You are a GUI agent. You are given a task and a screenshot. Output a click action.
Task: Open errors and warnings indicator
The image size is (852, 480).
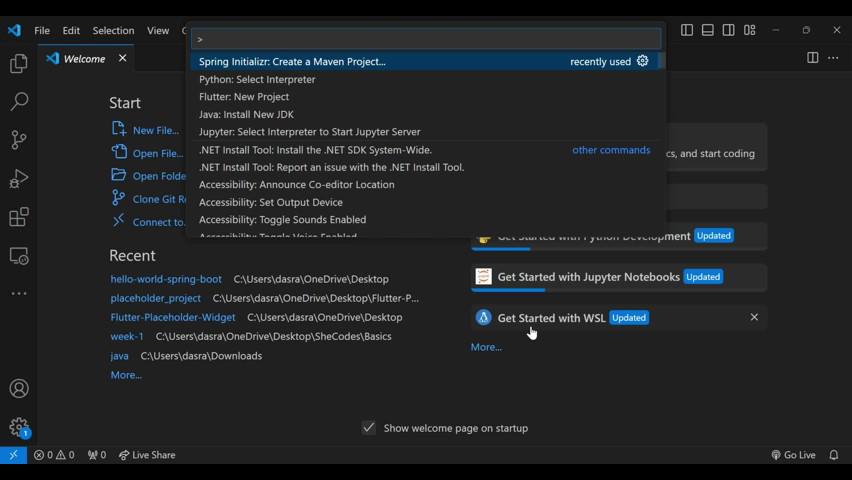[54, 455]
